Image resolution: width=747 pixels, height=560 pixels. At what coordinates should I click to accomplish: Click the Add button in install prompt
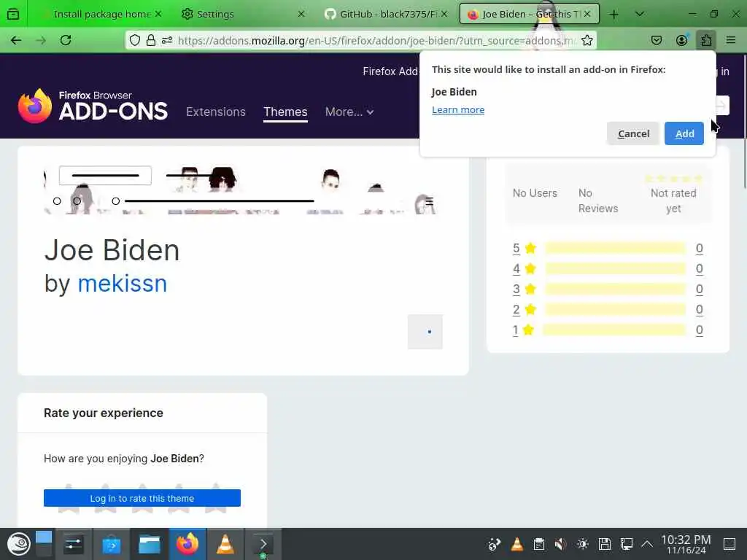pos(684,134)
